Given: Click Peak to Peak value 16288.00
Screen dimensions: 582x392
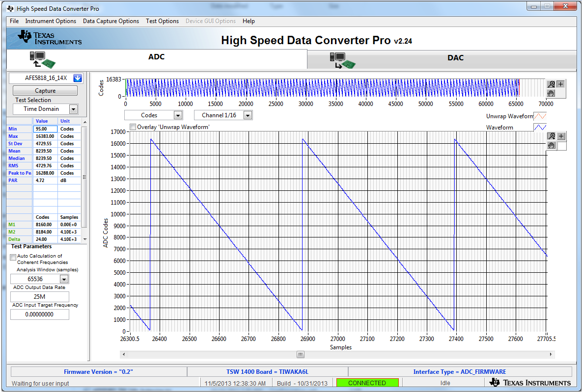Looking at the screenshot, I should point(45,173).
